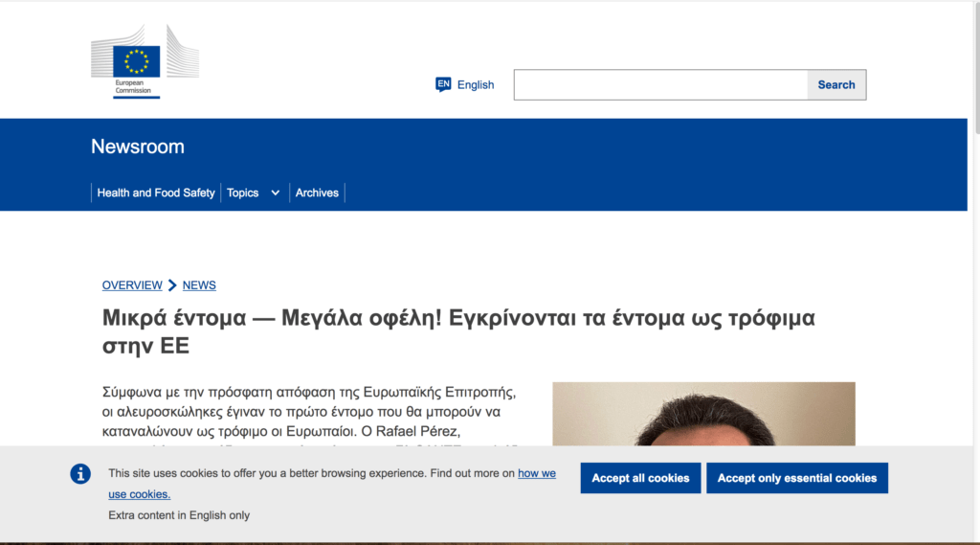This screenshot has height=545, width=980.
Task: Open the English language selector
Action: click(464, 84)
